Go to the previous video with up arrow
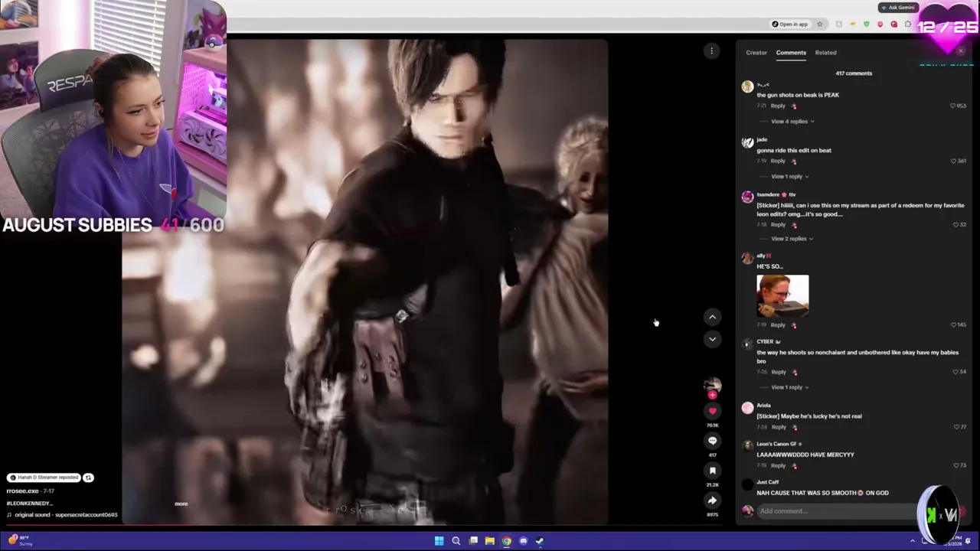This screenshot has height=551, width=980. 712,317
